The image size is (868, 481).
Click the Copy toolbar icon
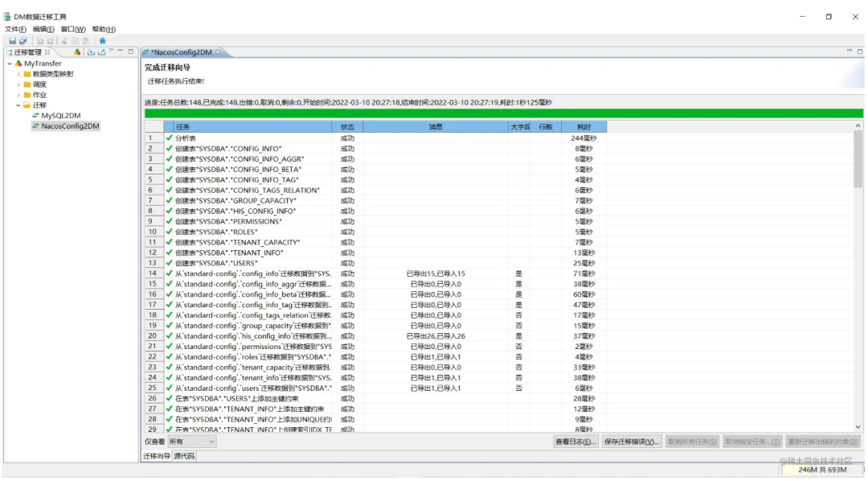pos(75,40)
